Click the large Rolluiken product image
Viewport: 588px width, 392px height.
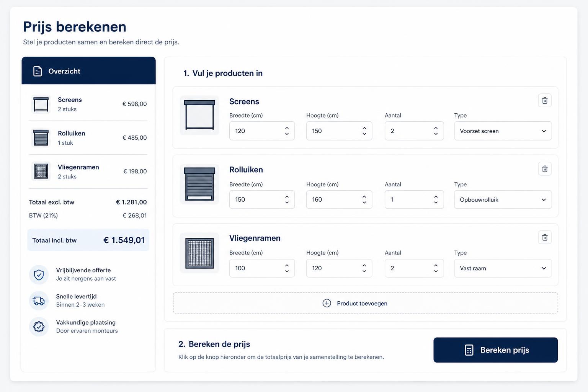tap(199, 184)
